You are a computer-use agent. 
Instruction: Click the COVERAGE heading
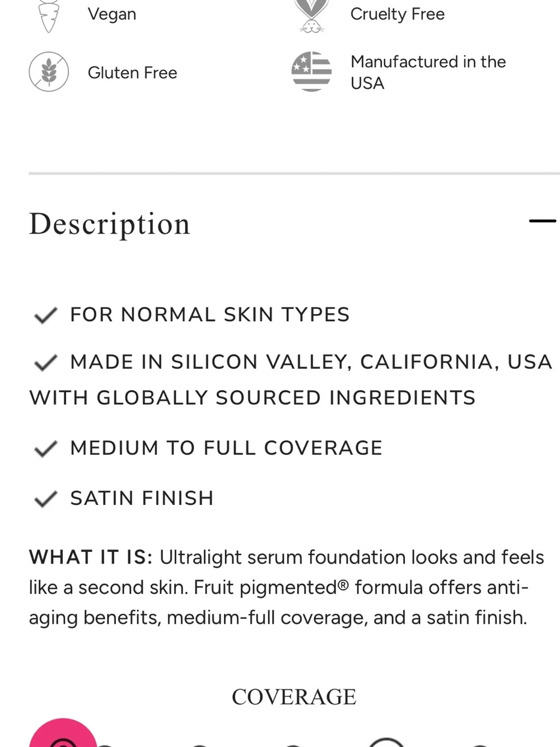point(294,697)
